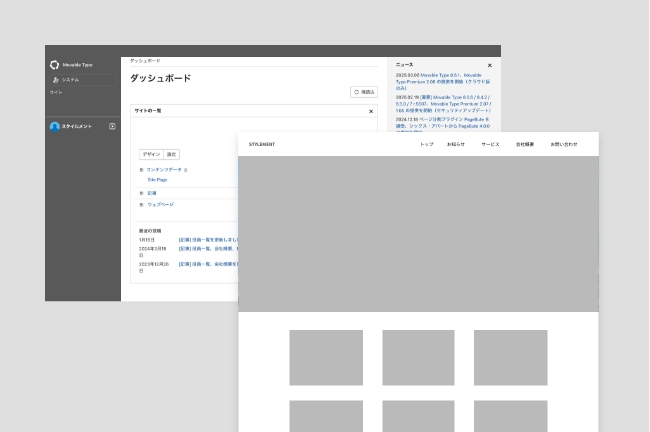Click the スタイルメント user avatar
The image size is (650, 432).
(55, 126)
